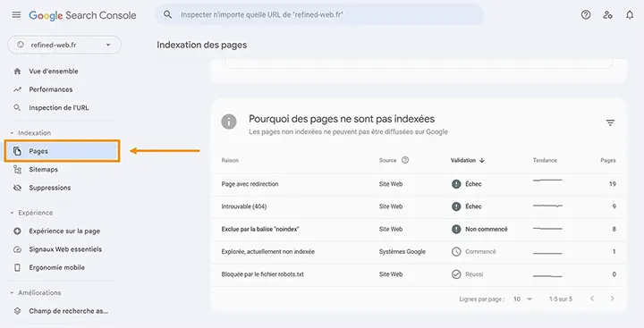Screen dimensions: 644x328
Task: Open Inspection de l'URL
Action: [x=59, y=107]
